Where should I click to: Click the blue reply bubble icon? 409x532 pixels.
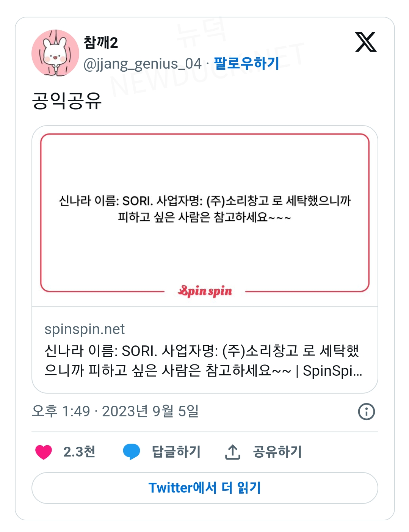[132, 452]
